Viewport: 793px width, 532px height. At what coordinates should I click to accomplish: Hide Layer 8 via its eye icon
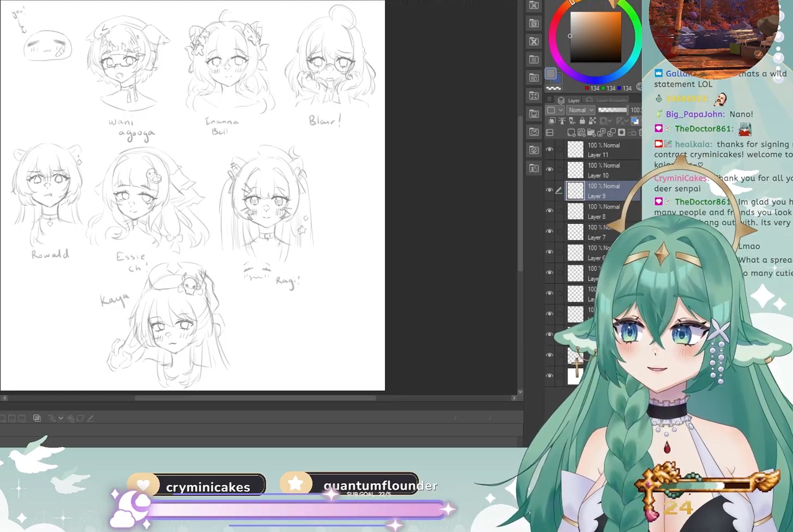(550, 211)
